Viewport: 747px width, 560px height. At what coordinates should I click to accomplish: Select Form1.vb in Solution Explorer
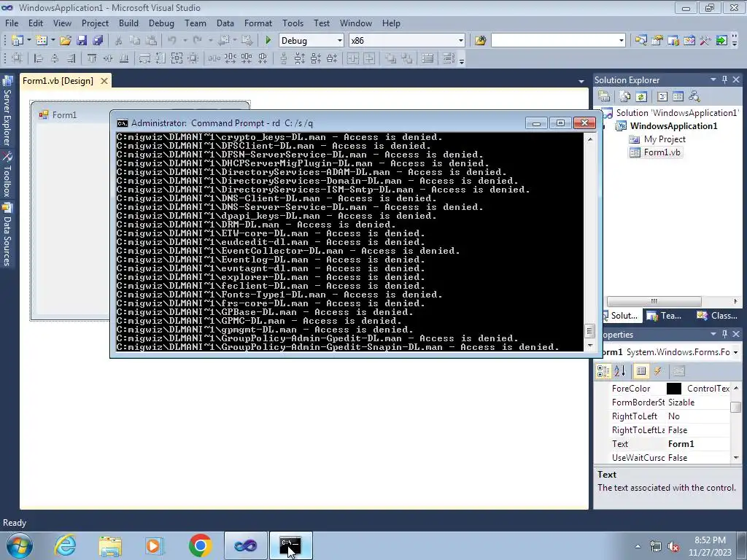pyautogui.click(x=657, y=152)
